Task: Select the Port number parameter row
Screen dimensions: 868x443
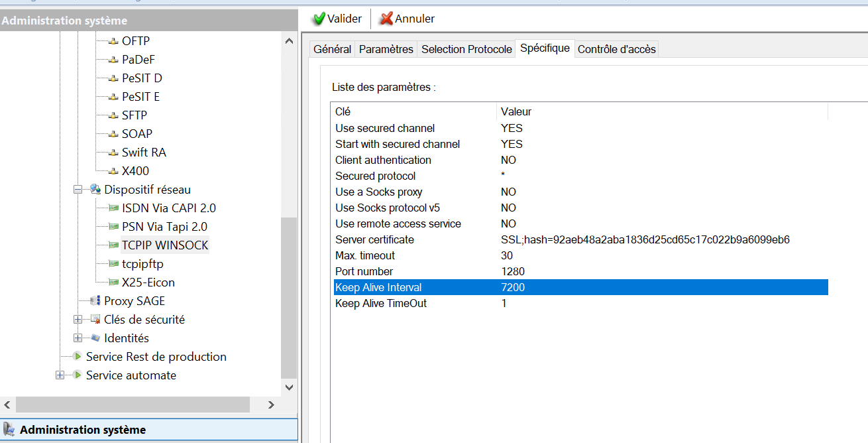Action: 364,271
